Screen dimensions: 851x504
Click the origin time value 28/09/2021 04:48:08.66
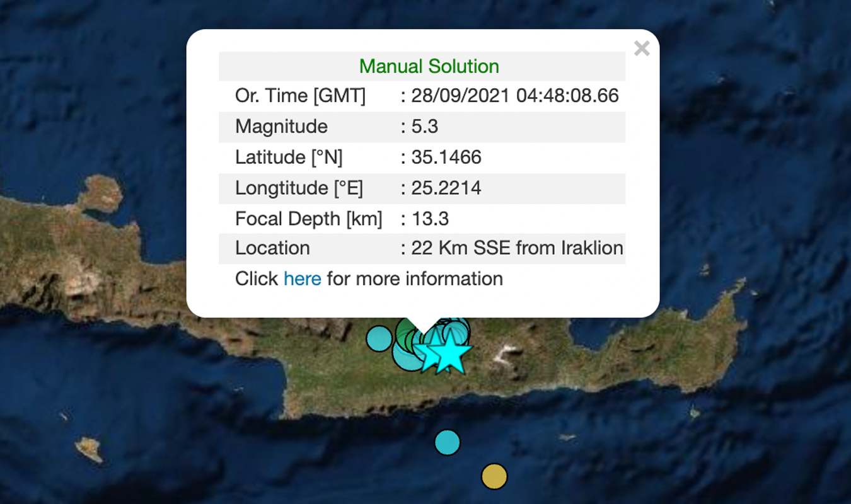515,96
